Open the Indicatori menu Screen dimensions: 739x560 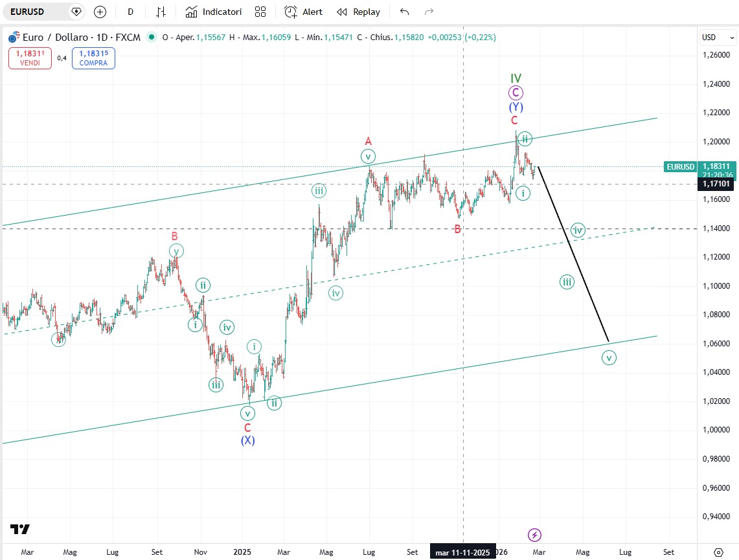214,12
